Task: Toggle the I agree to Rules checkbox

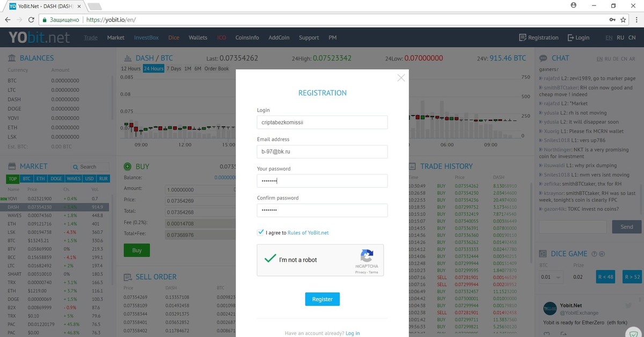Action: click(x=260, y=232)
